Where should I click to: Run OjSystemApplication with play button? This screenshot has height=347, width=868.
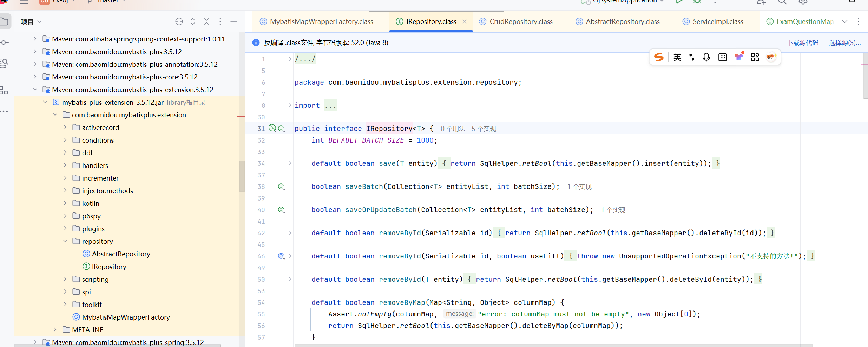[679, 2]
